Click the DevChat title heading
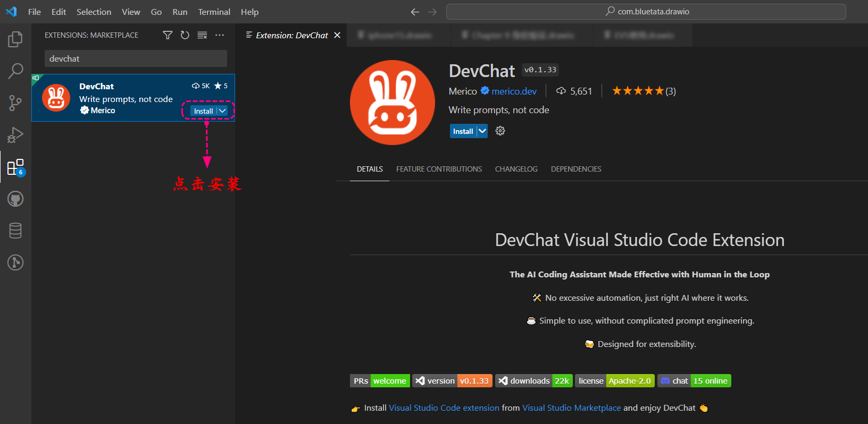This screenshot has width=868, height=424. pyautogui.click(x=482, y=71)
